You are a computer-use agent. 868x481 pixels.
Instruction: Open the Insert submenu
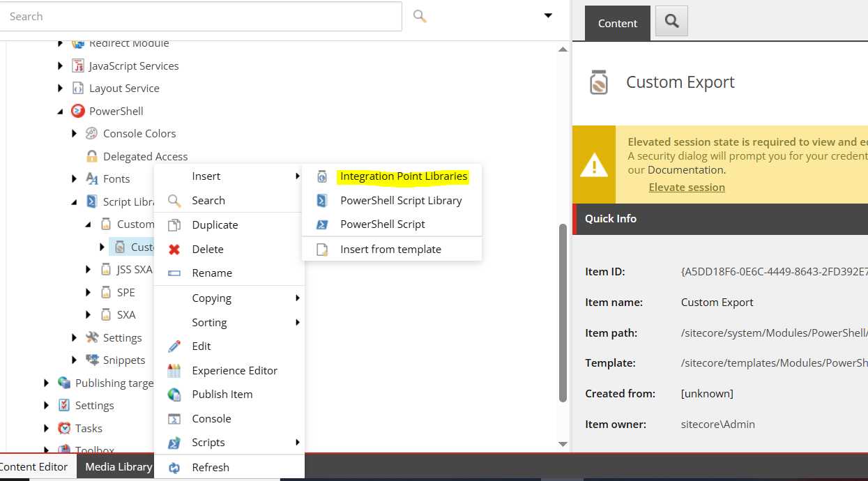tap(229, 176)
